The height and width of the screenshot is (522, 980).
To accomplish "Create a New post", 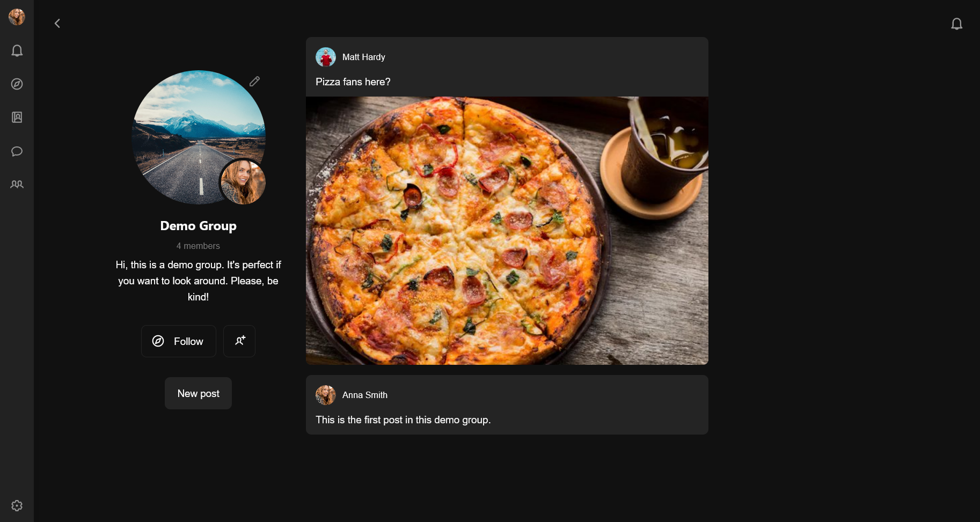I will point(198,393).
